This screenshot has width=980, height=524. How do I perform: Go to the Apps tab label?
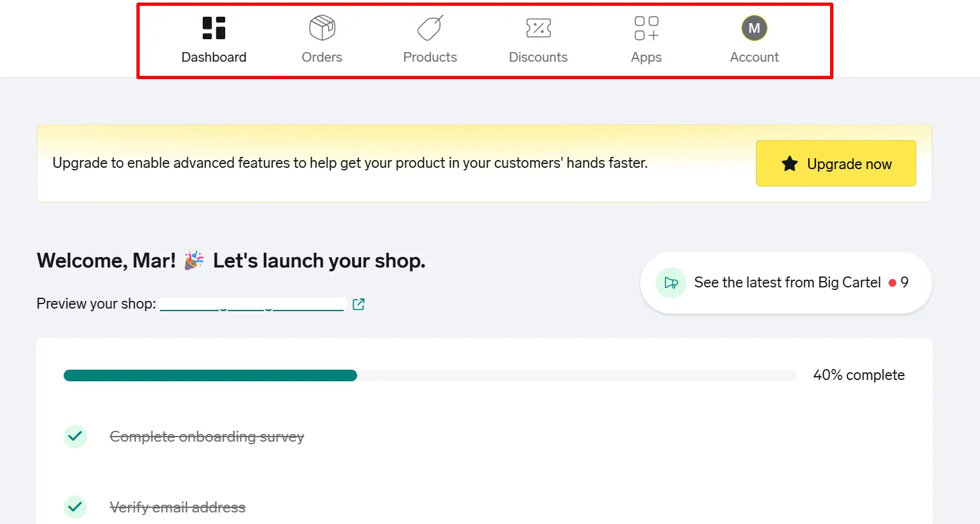(x=646, y=57)
